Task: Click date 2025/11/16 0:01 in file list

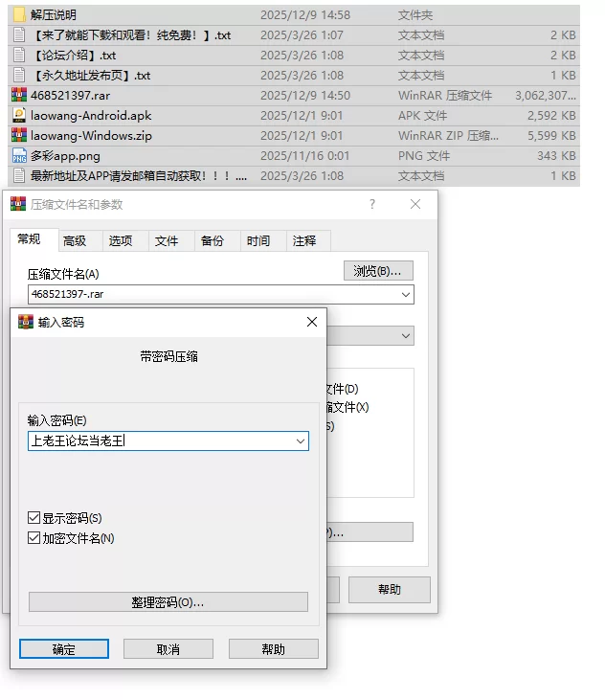Action: [304, 156]
